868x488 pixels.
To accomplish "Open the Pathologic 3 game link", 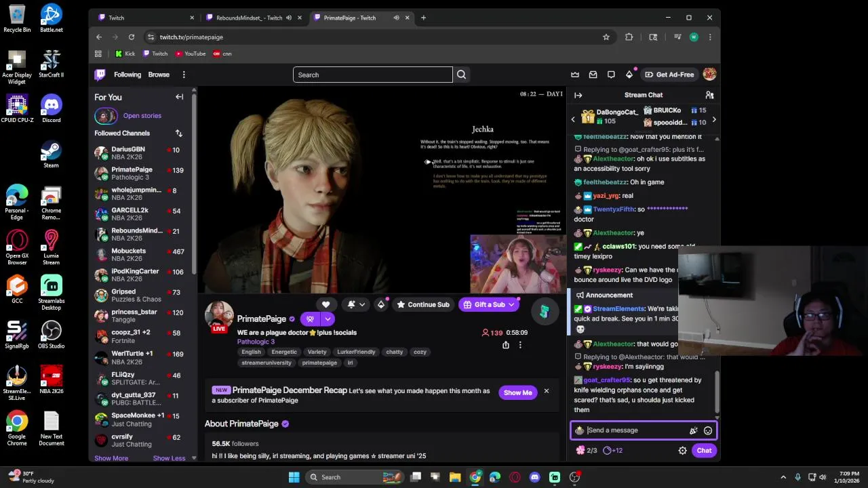I will pyautogui.click(x=256, y=342).
